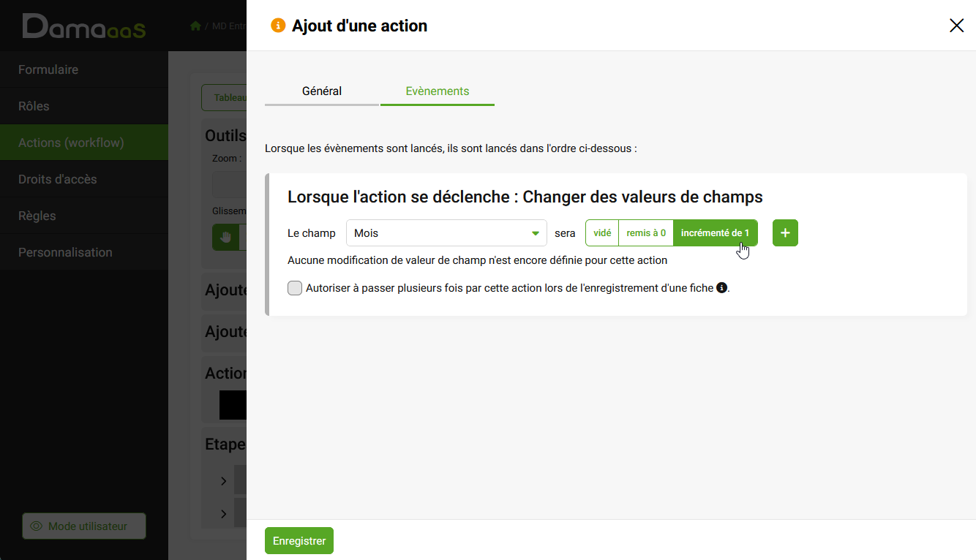Expand the first Etapes chevron
The image size is (976, 560).
tap(224, 481)
